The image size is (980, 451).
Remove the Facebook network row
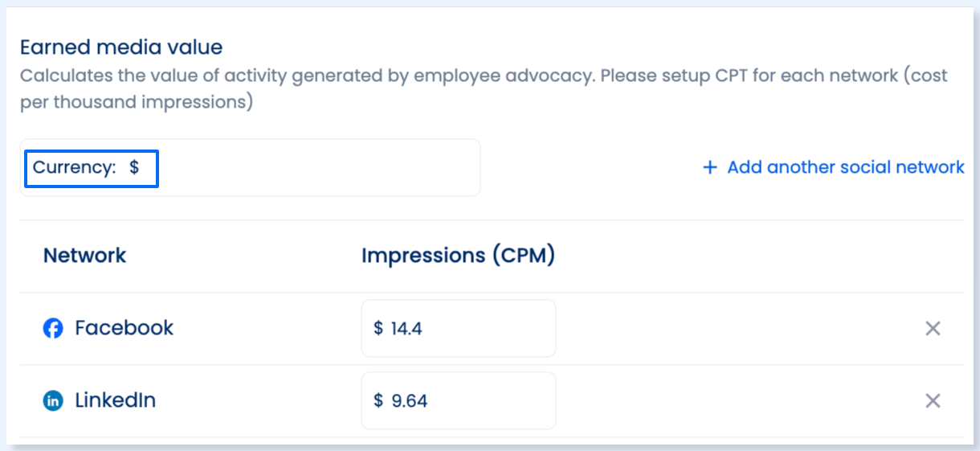[933, 328]
